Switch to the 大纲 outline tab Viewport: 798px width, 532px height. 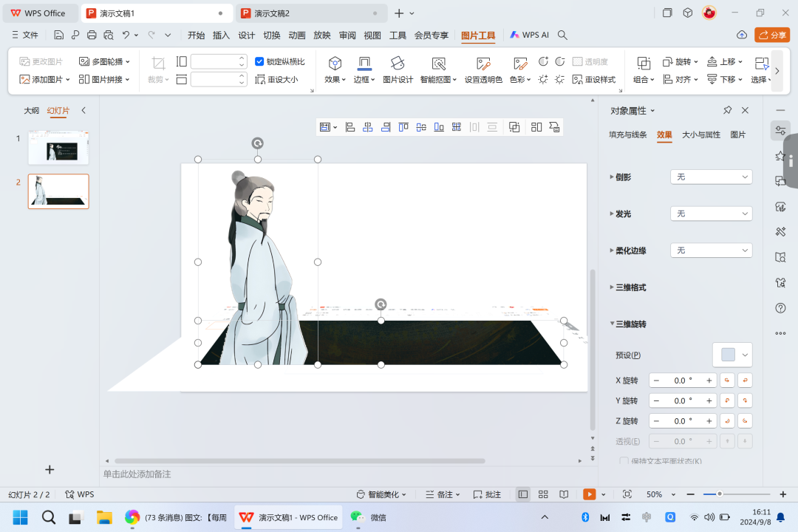pos(32,111)
